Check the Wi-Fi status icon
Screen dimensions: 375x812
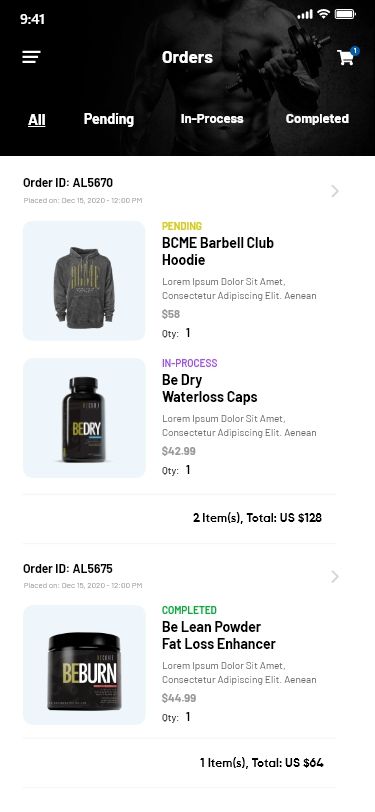pos(324,14)
